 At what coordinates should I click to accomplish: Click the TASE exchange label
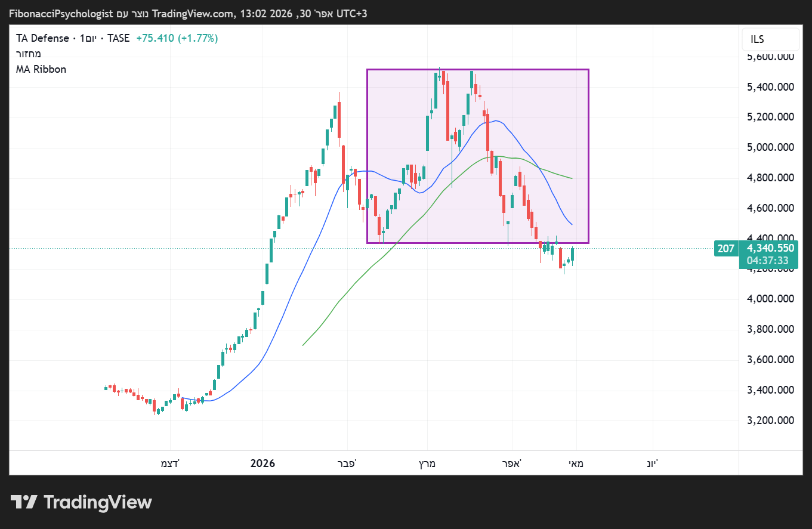coord(118,38)
